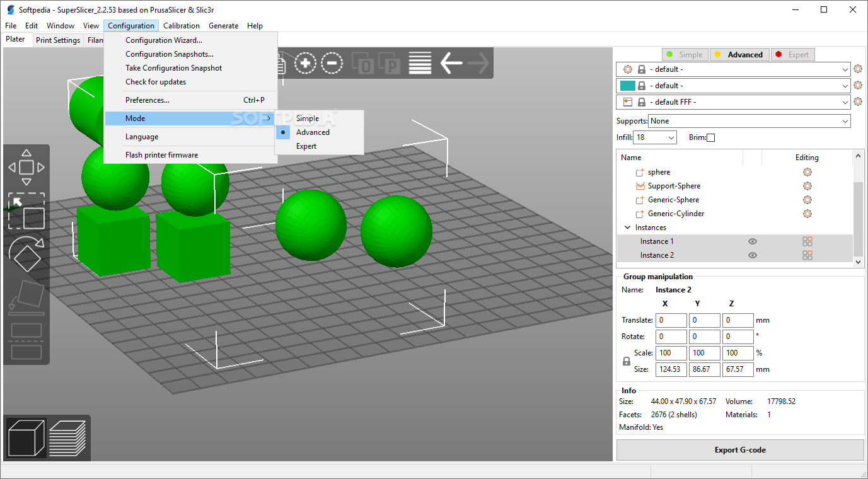Click the editing gear for Generic-Cylinder

pyautogui.click(x=807, y=214)
